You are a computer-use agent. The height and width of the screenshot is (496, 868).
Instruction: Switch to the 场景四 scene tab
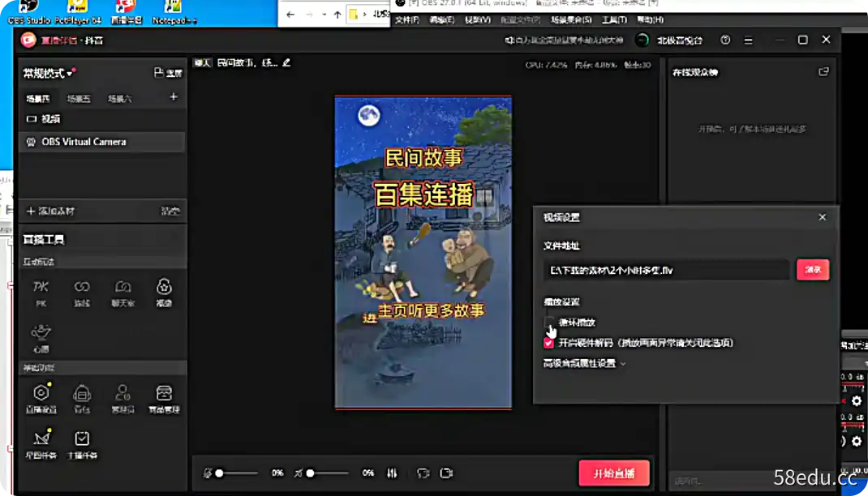click(x=37, y=98)
